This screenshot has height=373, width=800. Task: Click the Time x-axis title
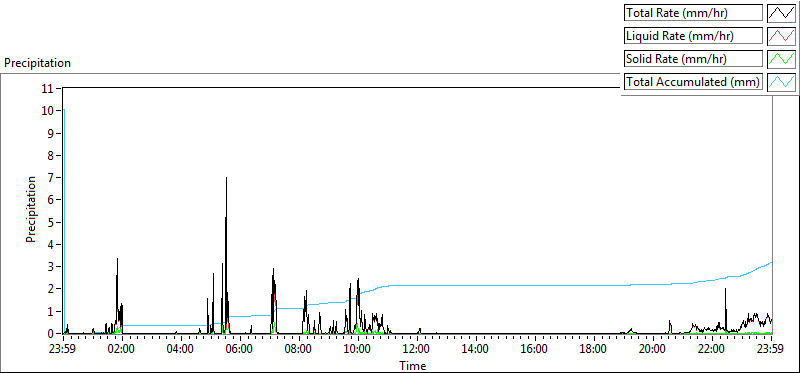413,365
